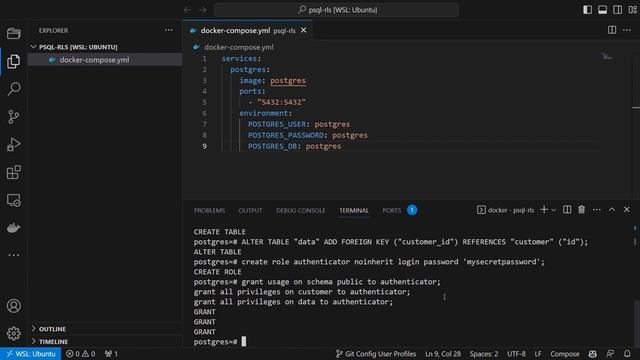Open the errors and warnings status item

80,354
